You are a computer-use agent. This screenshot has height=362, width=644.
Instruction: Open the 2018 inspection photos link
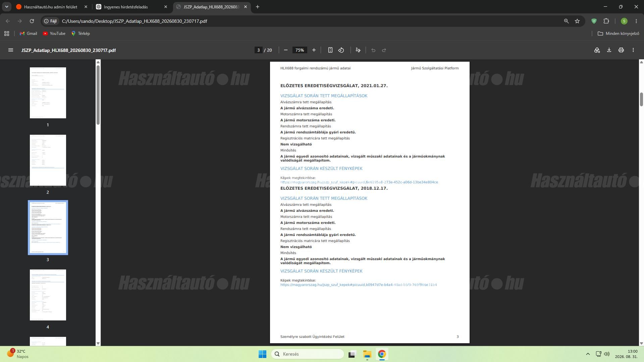coord(359,285)
